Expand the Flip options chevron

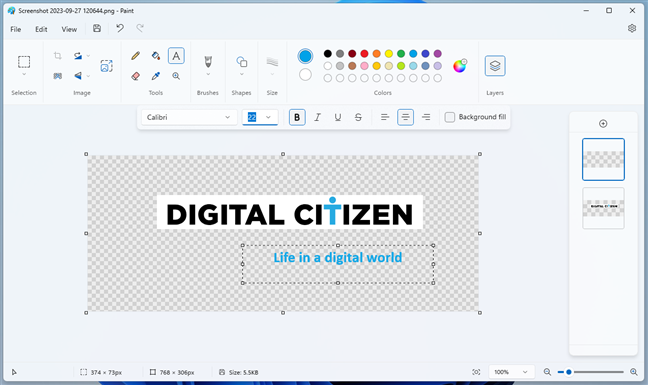[88, 76]
